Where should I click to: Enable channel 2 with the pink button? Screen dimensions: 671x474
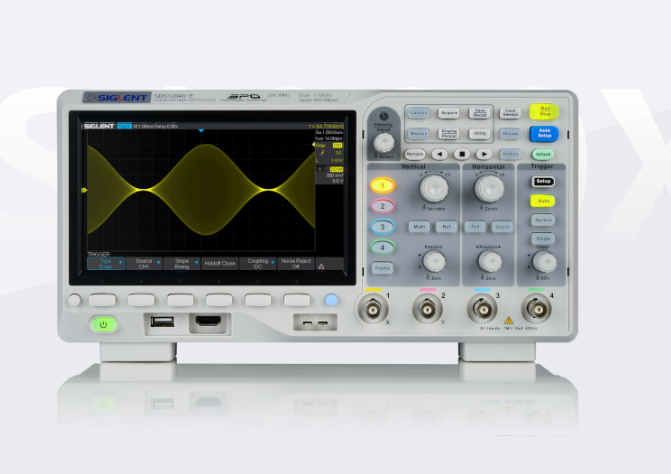click(383, 206)
